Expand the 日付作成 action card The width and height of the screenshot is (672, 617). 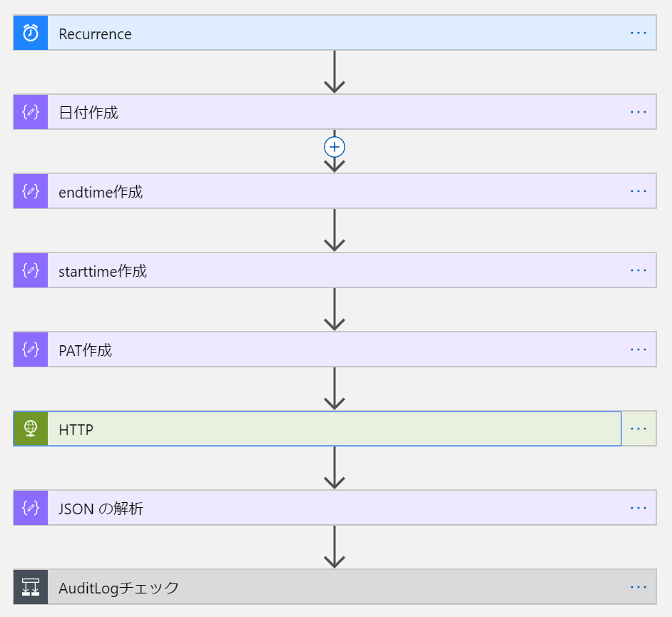click(x=335, y=112)
